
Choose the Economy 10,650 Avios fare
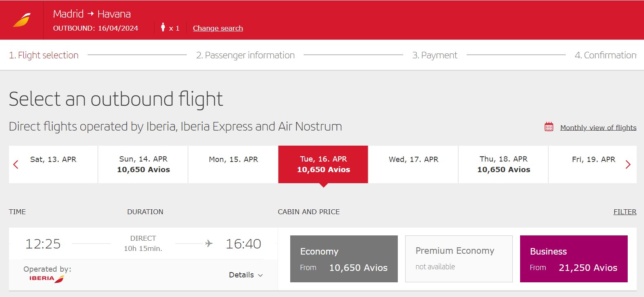tap(344, 259)
